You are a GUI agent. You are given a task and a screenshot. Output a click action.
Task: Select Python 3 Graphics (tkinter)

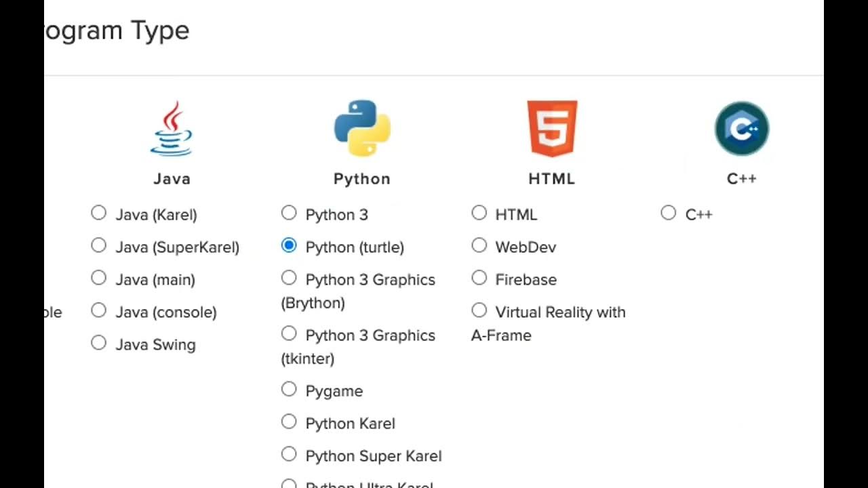pyautogui.click(x=289, y=334)
